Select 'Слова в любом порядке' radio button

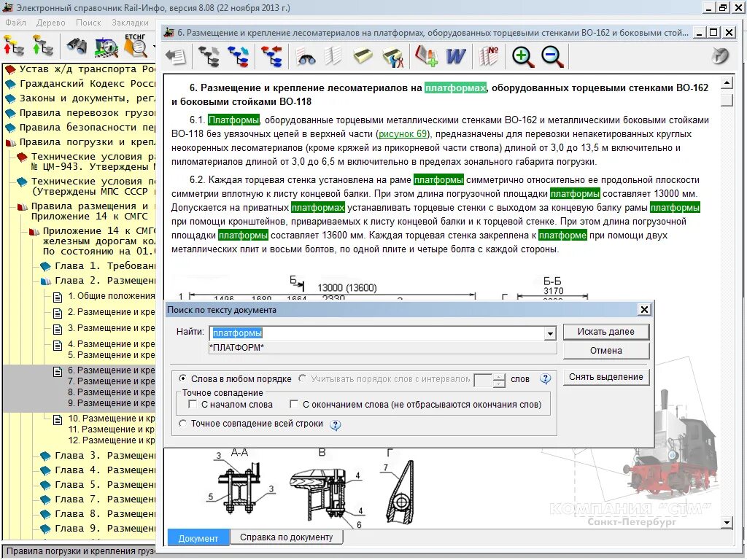182,378
